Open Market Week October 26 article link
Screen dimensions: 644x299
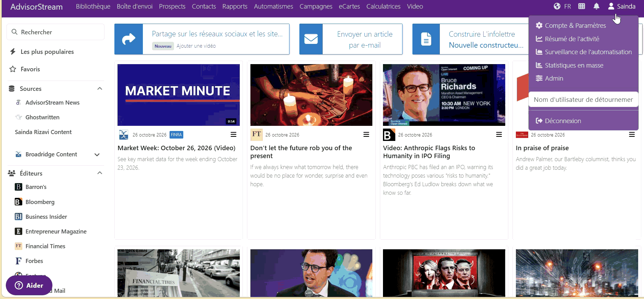[x=176, y=148]
